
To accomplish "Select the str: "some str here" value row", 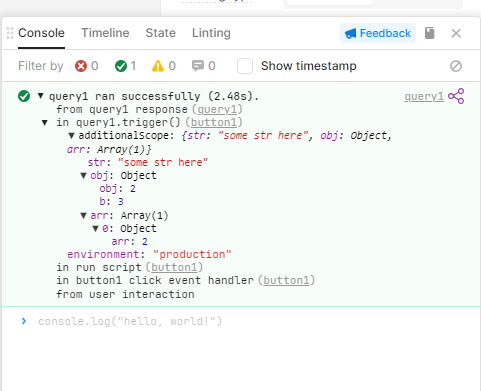I will tap(148, 163).
